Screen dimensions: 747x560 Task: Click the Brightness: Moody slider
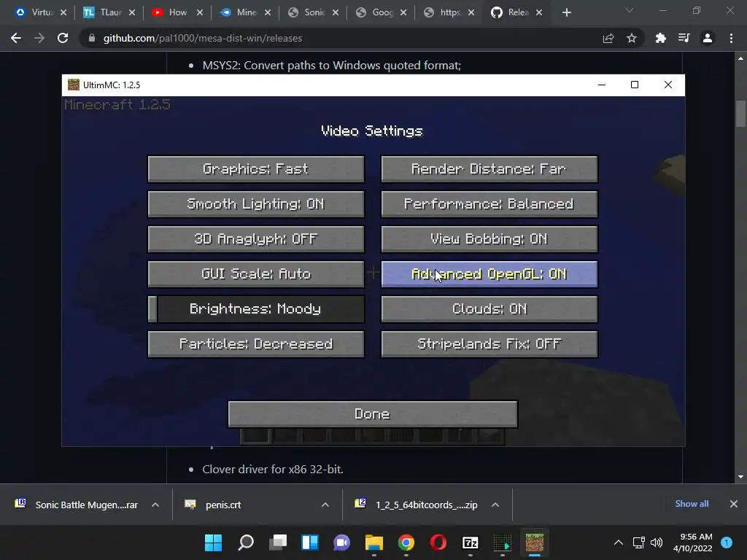[x=256, y=308]
